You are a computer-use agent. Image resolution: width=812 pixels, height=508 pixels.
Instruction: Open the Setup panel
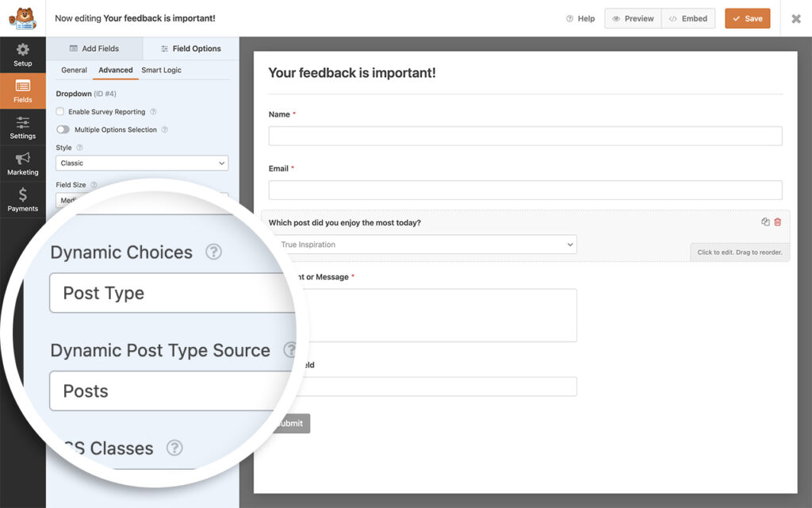click(23, 55)
